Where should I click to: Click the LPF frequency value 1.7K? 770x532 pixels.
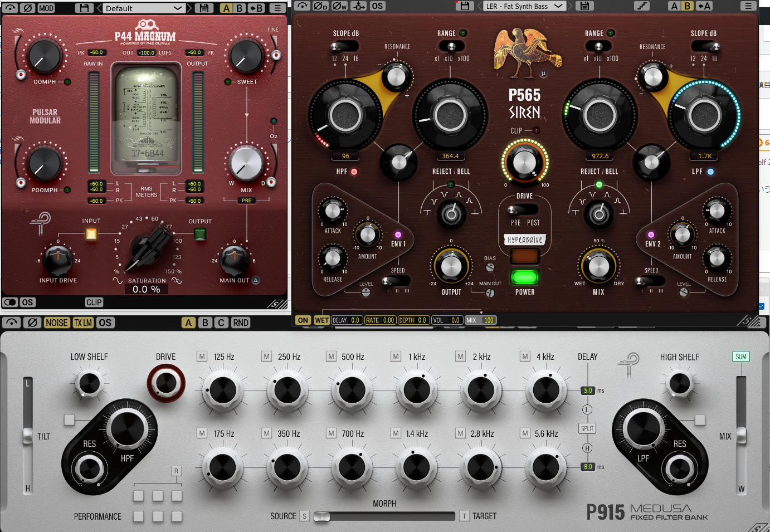(705, 156)
